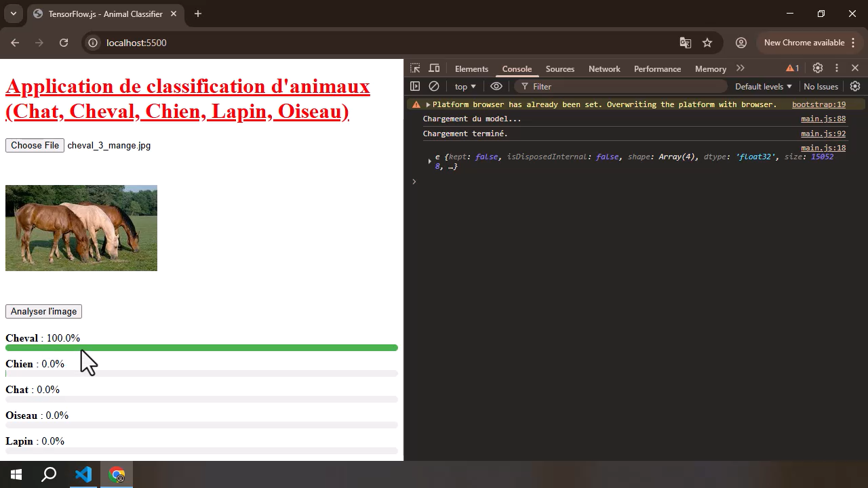Viewport: 868px width, 488px height.
Task: Click the eye live expression icon
Action: tap(496, 87)
